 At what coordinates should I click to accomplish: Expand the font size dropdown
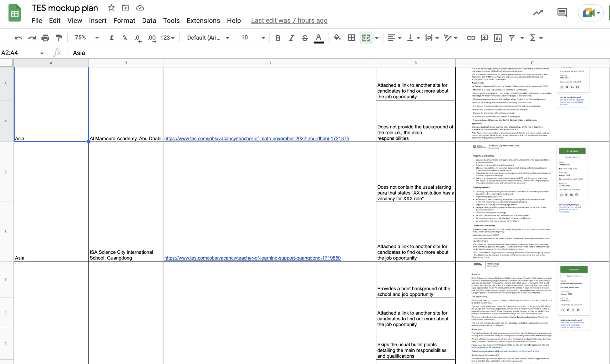click(x=263, y=38)
